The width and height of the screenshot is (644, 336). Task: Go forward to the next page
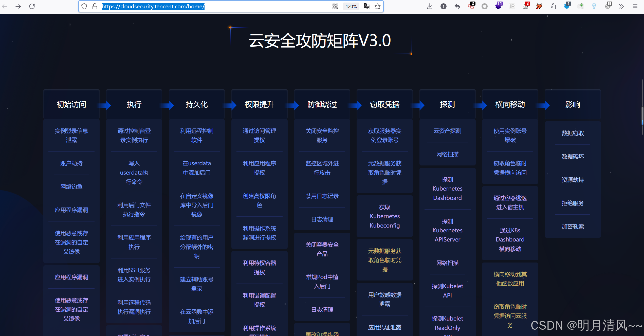(18, 6)
